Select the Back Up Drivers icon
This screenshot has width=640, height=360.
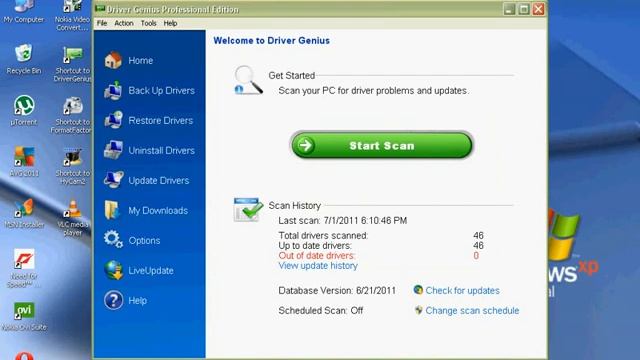pos(113,91)
